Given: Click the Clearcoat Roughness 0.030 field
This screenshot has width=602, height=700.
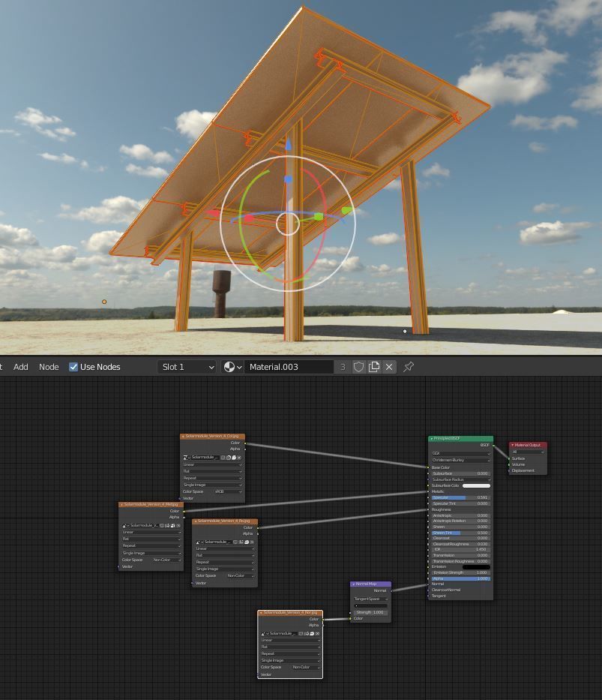Looking at the screenshot, I should pyautogui.click(x=461, y=544).
